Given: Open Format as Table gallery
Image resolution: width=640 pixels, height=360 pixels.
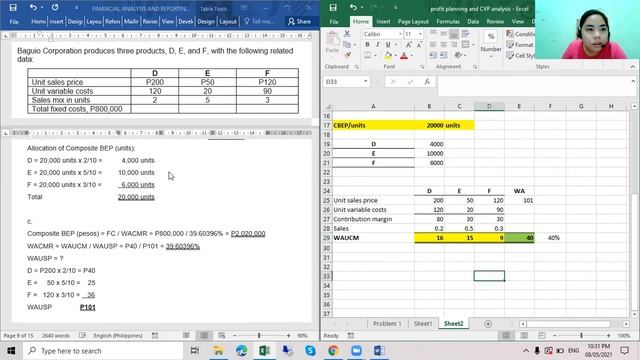Looking at the screenshot, I should pos(520,44).
